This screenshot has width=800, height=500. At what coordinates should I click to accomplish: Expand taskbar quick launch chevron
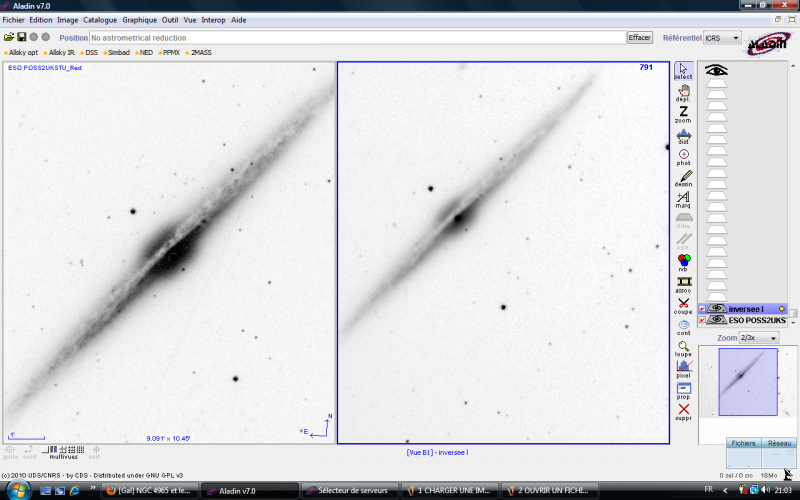[x=93, y=488]
